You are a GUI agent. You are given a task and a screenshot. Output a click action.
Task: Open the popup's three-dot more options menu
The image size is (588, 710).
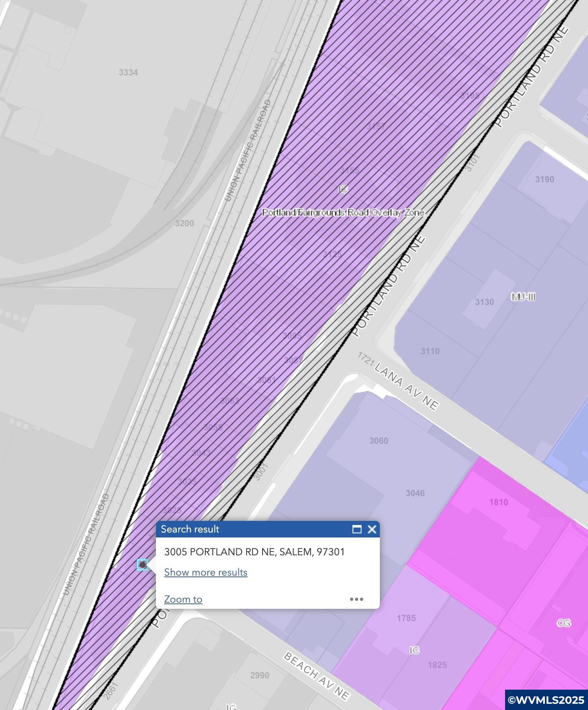click(357, 599)
